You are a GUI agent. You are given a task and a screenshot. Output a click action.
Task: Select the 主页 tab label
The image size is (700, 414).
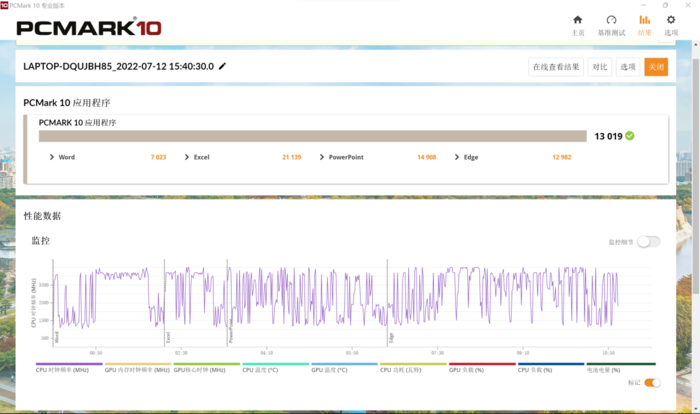tap(578, 33)
